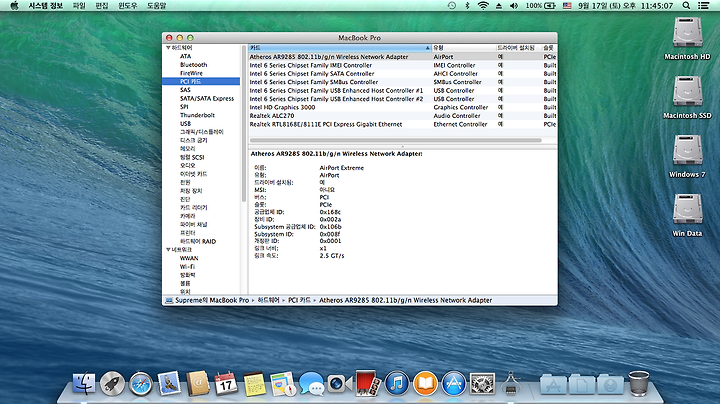
Task: Open App Store icon in Dock
Action: tap(454, 384)
